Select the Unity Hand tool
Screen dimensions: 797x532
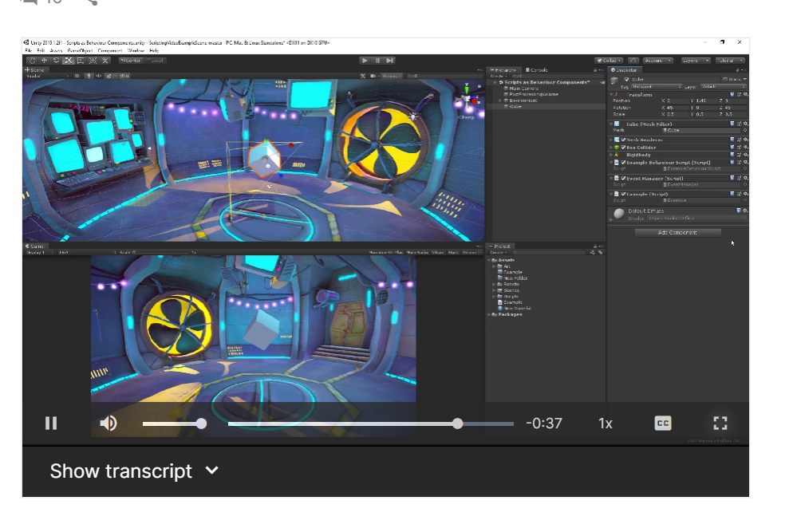click(x=33, y=61)
